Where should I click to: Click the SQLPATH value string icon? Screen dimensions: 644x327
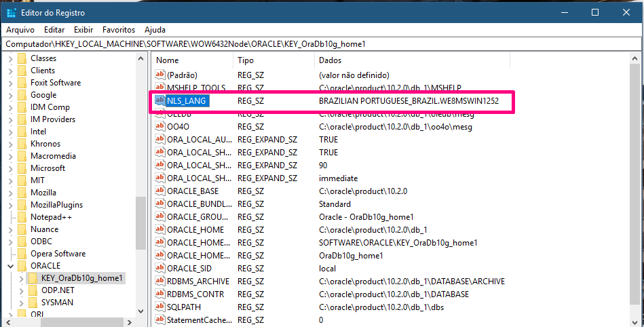click(159, 307)
